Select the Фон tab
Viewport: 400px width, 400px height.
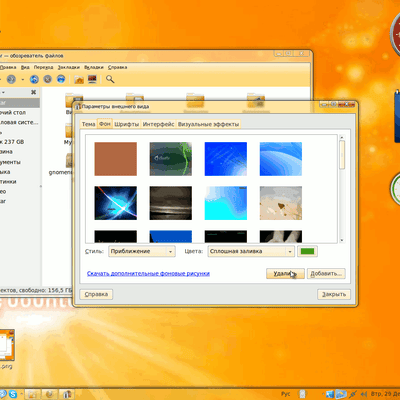105,124
